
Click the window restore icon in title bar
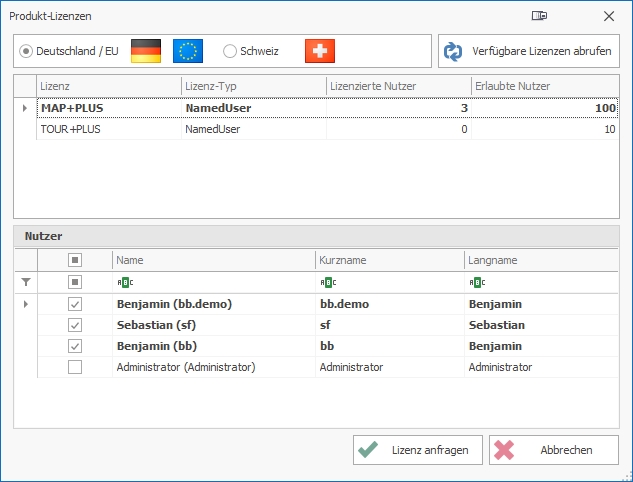(540, 16)
